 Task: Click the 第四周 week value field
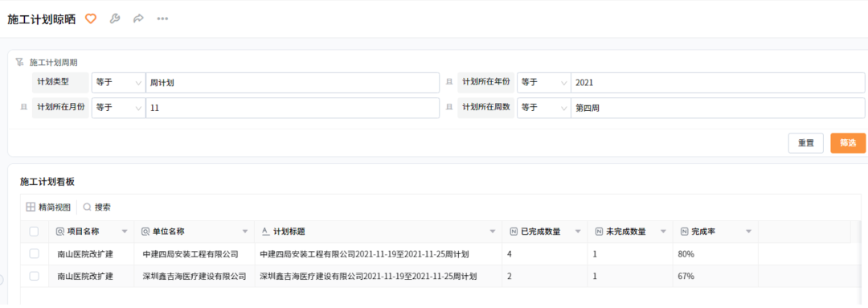coord(718,108)
